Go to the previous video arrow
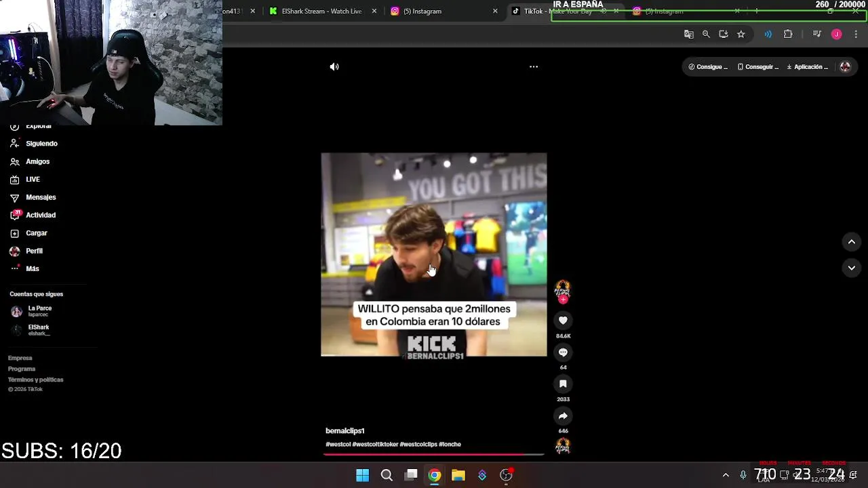 pyautogui.click(x=852, y=242)
